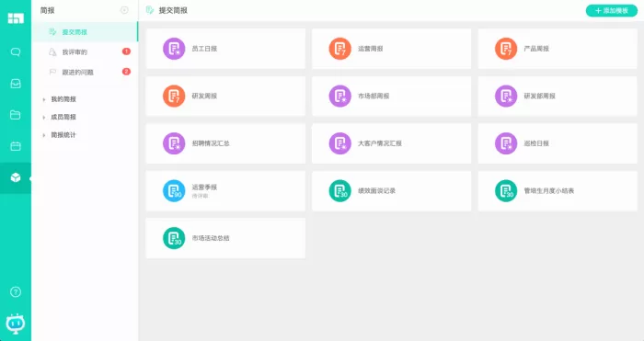The height and width of the screenshot is (341, 644).
Task: Click the purple icon of 大客户情况汇报
Action: 340,143
